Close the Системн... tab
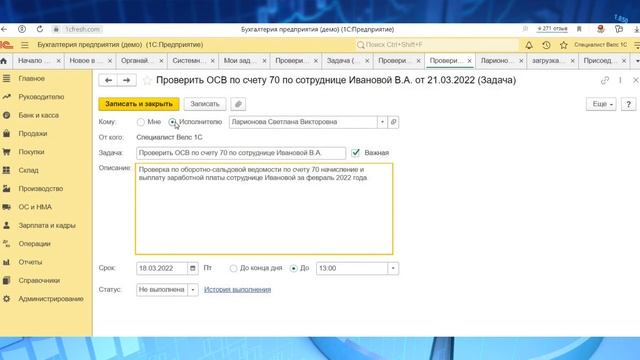The image size is (640, 360). (213, 61)
